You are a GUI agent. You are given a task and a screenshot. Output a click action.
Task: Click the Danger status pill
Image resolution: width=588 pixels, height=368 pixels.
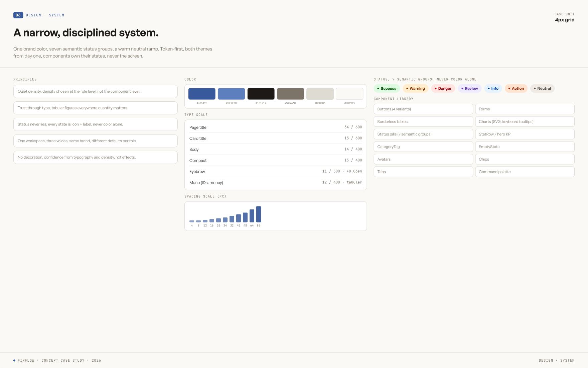point(443,88)
